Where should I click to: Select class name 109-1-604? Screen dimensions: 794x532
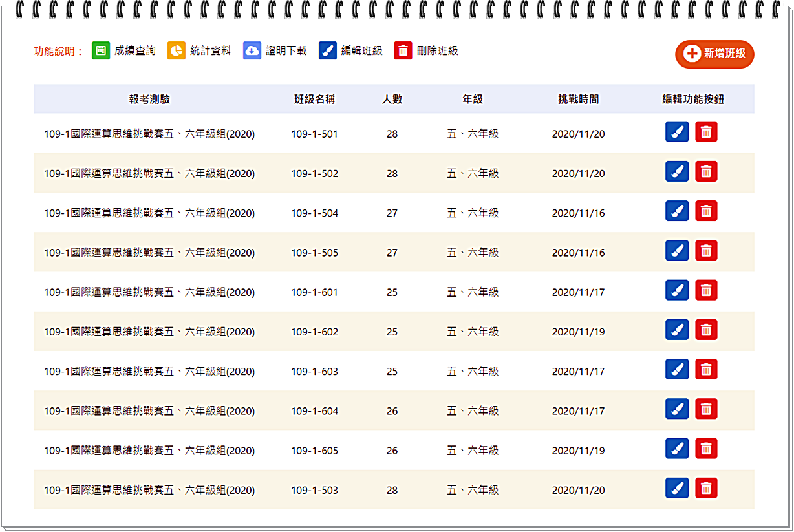pyautogui.click(x=314, y=411)
